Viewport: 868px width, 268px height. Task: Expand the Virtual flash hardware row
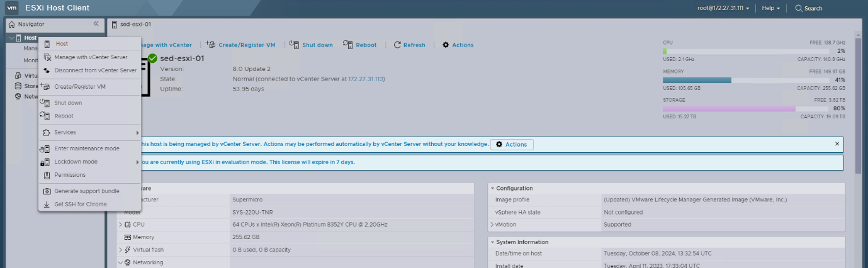pyautogui.click(x=120, y=250)
